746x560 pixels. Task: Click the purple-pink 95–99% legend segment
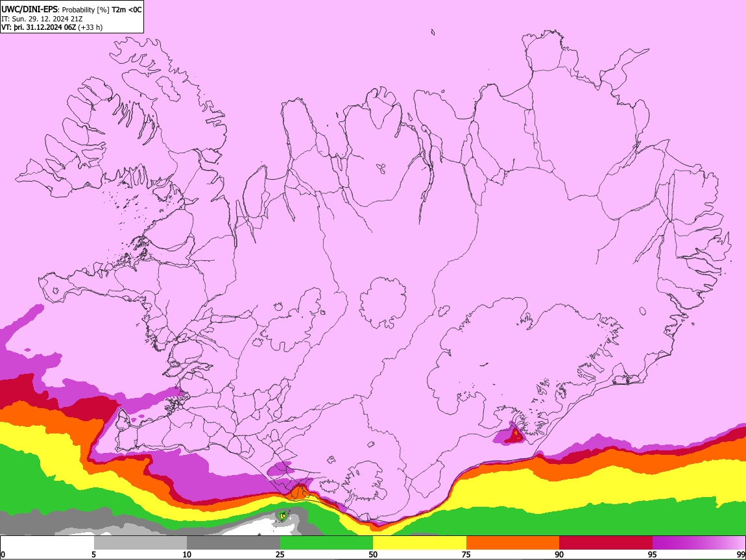tap(699, 543)
